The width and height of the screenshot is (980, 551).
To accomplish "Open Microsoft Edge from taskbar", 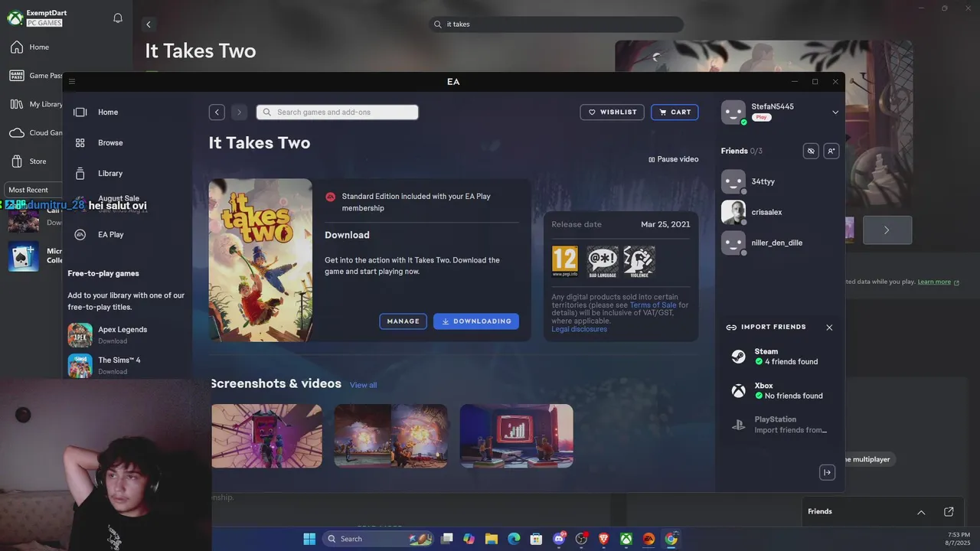I will [514, 539].
